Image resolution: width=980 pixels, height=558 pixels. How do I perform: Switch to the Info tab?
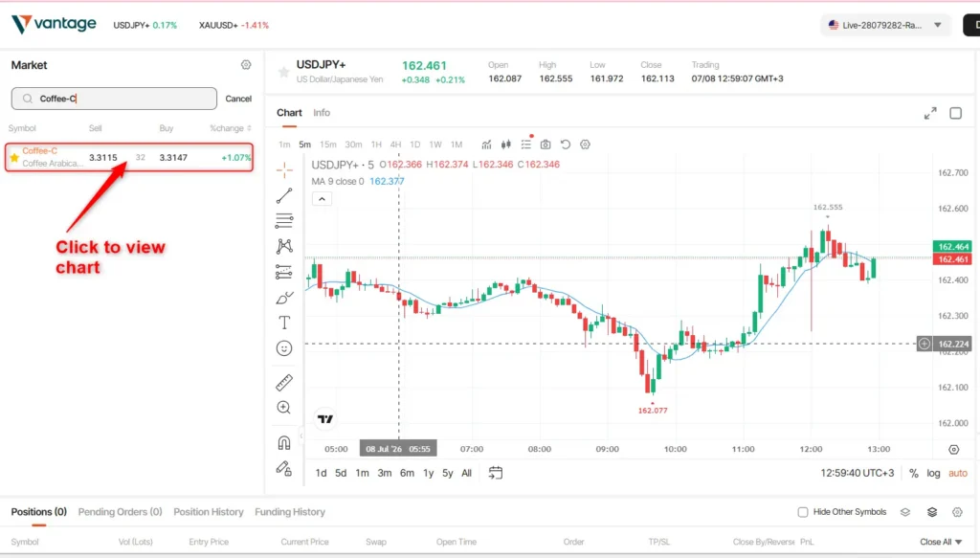322,113
